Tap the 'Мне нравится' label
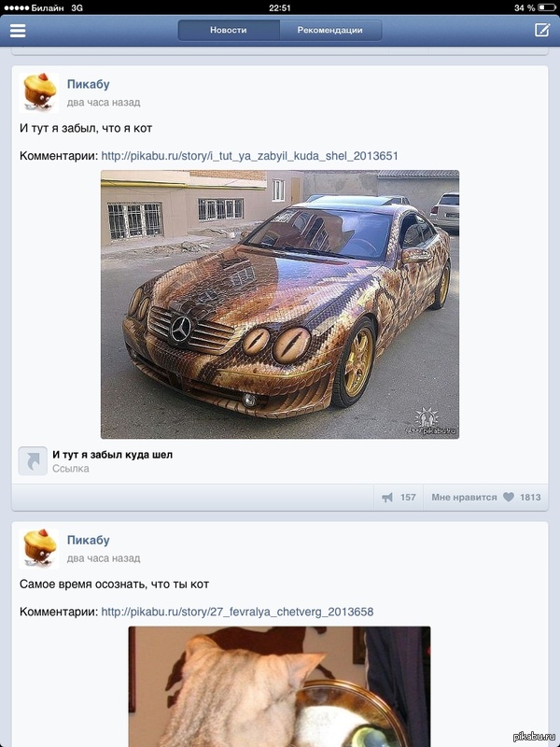 point(464,498)
